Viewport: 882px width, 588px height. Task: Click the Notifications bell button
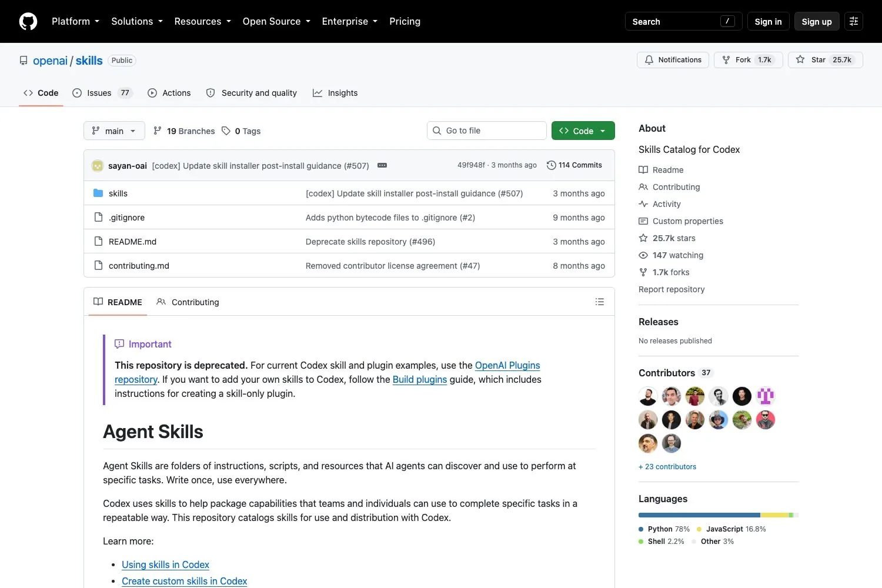[x=673, y=60]
